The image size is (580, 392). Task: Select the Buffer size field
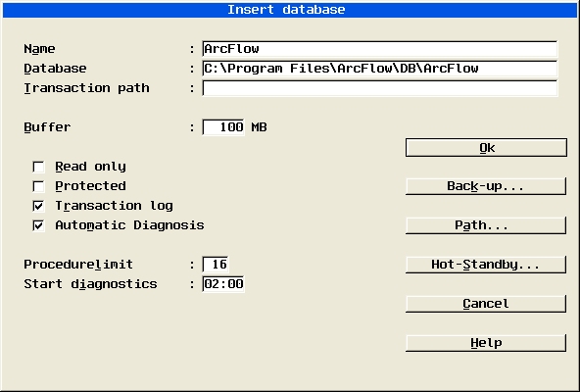pos(223,127)
